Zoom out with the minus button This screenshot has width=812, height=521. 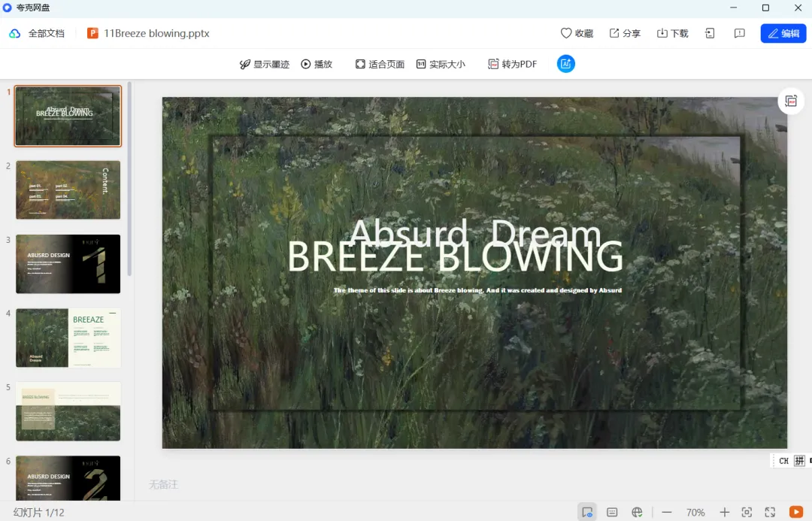click(666, 512)
